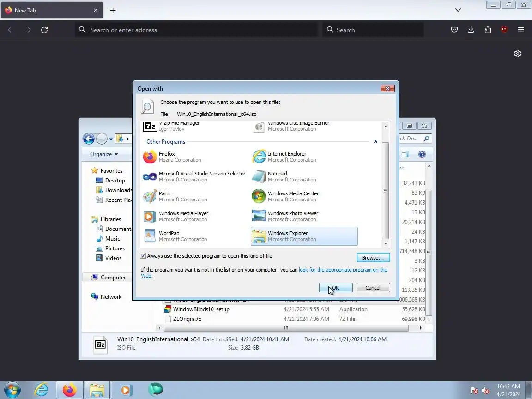
Task: Open Firefox list all tabs dropdown
Action: (x=458, y=10)
